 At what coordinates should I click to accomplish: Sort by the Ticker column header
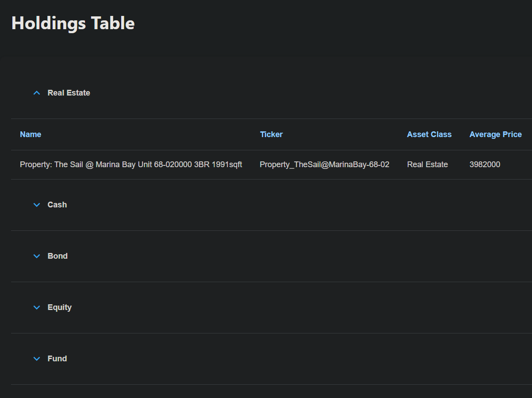(271, 134)
